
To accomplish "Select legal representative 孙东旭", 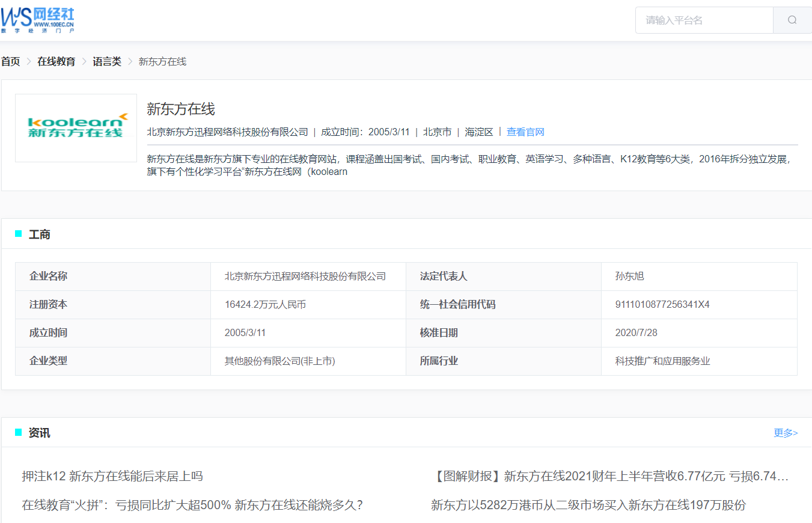I will [x=630, y=277].
